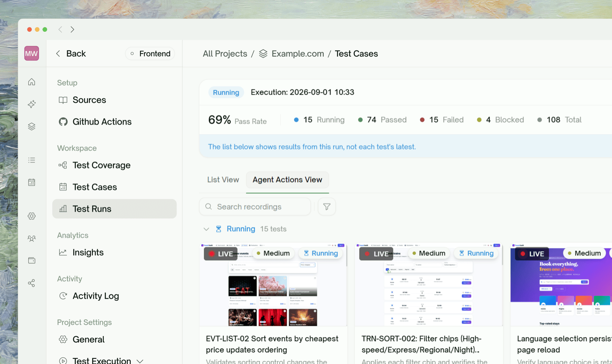
Task: Open the sparkle AI icon in left rail
Action: pos(32,104)
